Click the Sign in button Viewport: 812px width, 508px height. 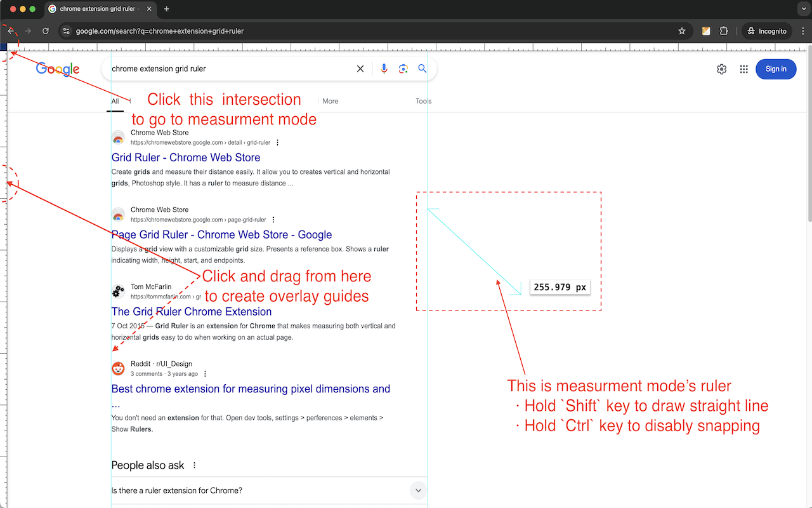[x=776, y=69]
